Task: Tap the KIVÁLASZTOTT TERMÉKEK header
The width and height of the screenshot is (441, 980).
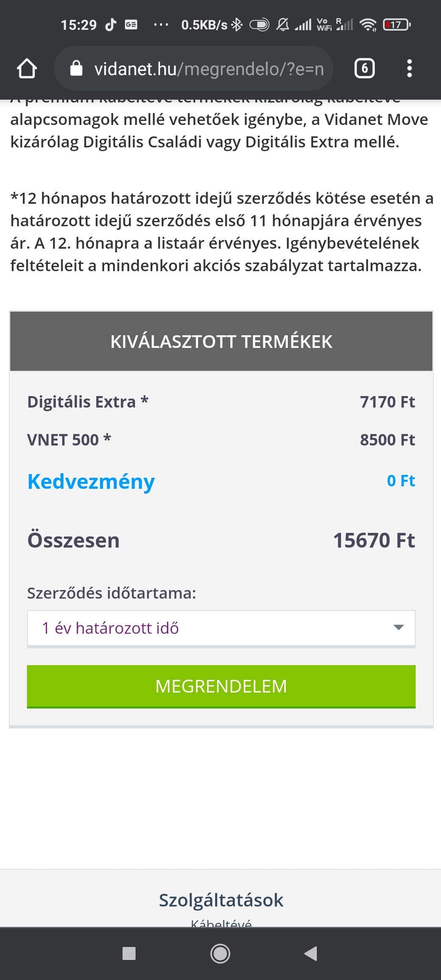Action: [x=221, y=341]
